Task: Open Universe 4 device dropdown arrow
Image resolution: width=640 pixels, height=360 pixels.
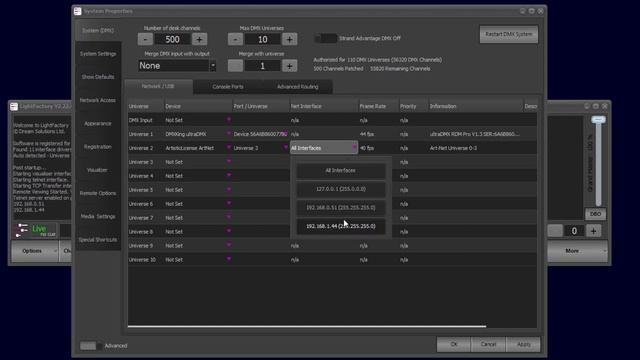Action: click(229, 176)
